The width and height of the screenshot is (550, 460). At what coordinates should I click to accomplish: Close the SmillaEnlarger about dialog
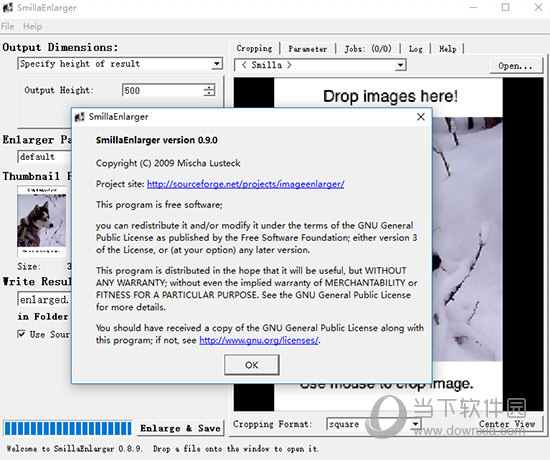click(x=421, y=117)
